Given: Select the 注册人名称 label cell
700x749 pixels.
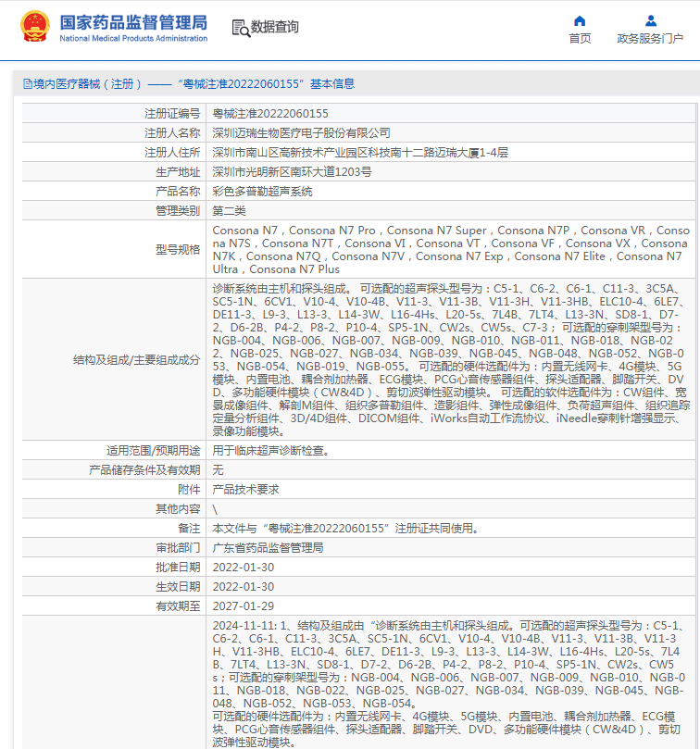Looking at the screenshot, I should click(x=114, y=132).
